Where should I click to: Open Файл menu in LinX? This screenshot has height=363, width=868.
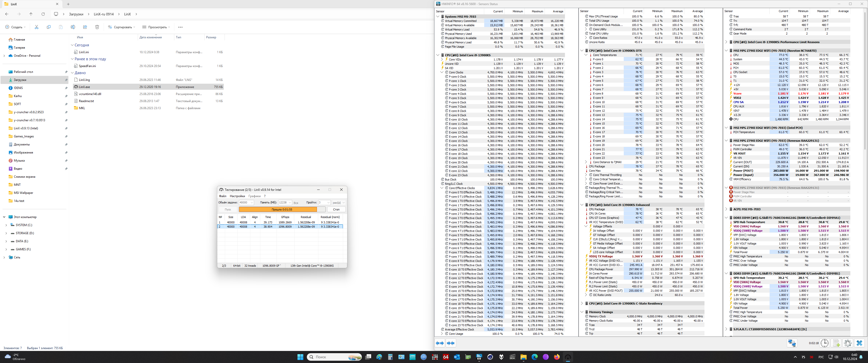(222, 196)
